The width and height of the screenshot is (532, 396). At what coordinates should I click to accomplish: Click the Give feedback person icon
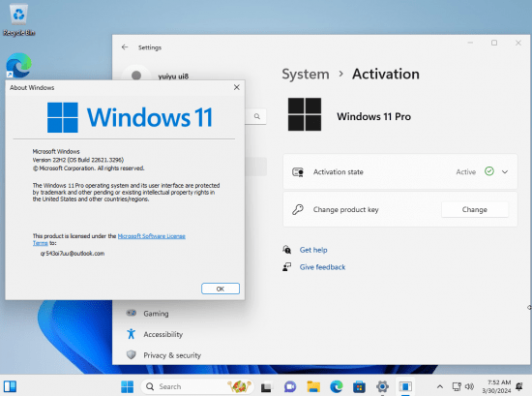[x=286, y=267]
